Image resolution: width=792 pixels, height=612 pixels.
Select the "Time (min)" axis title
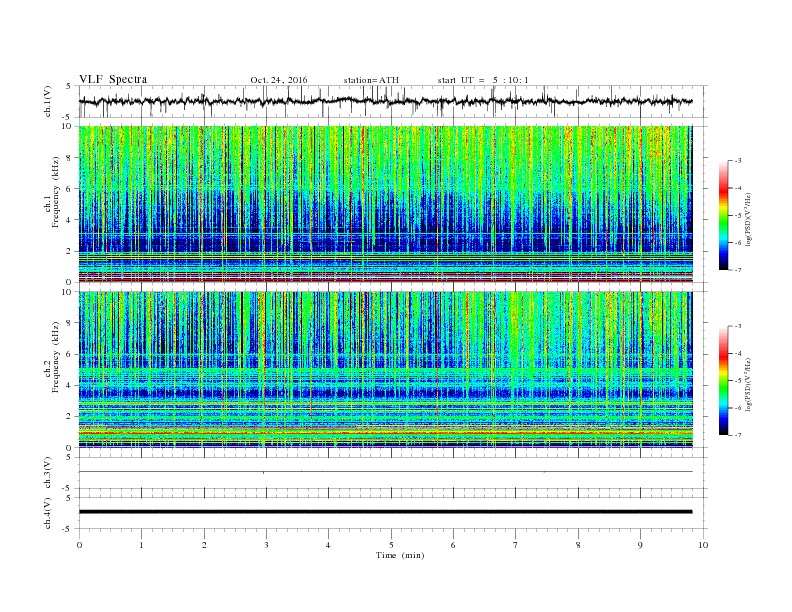pos(400,555)
